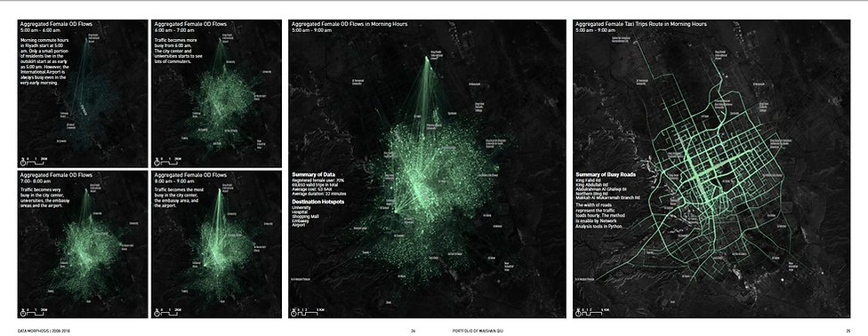
Task: Click 'King Fahd Rd' in busy roads list
Action: point(587,180)
